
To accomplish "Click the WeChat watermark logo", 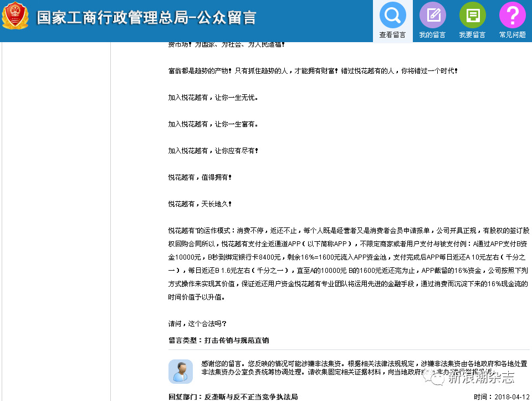I will 438,378.
